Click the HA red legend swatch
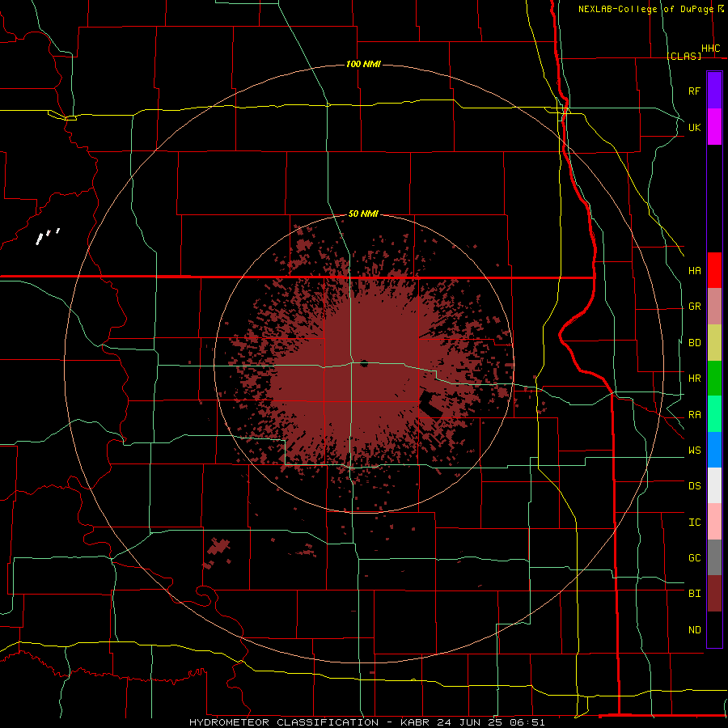The image size is (728, 728). [714, 270]
